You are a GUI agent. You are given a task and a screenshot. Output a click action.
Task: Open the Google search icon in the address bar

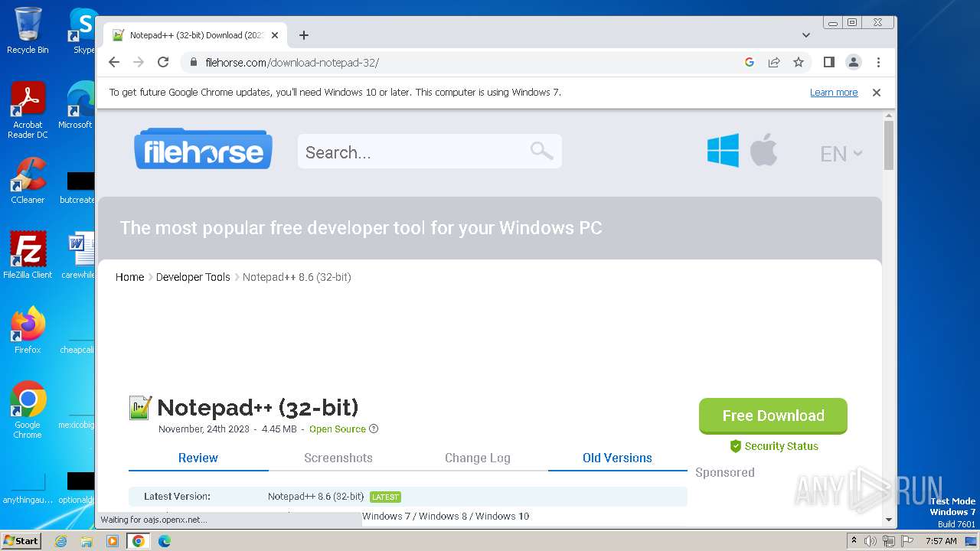(750, 62)
